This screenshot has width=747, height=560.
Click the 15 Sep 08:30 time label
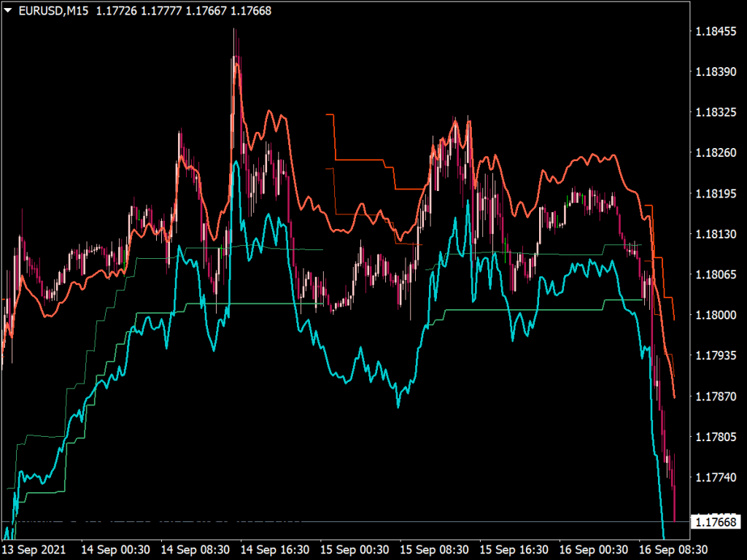[x=434, y=550]
